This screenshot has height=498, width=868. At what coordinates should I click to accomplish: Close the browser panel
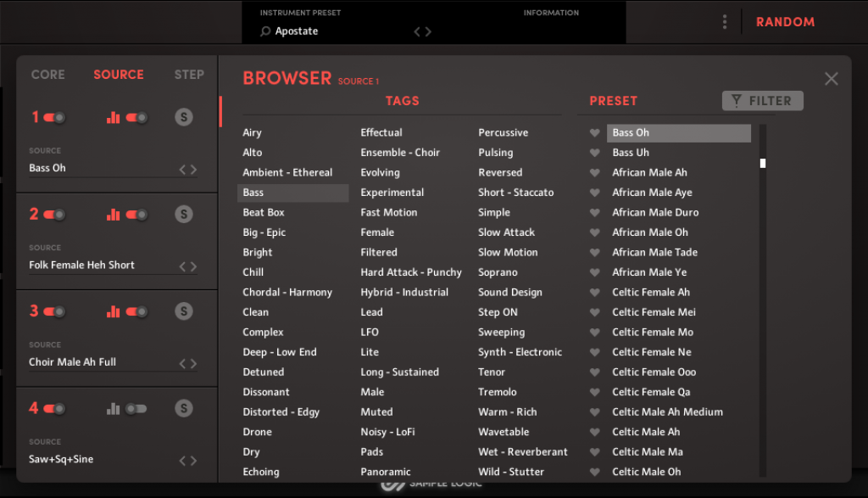[x=831, y=79]
